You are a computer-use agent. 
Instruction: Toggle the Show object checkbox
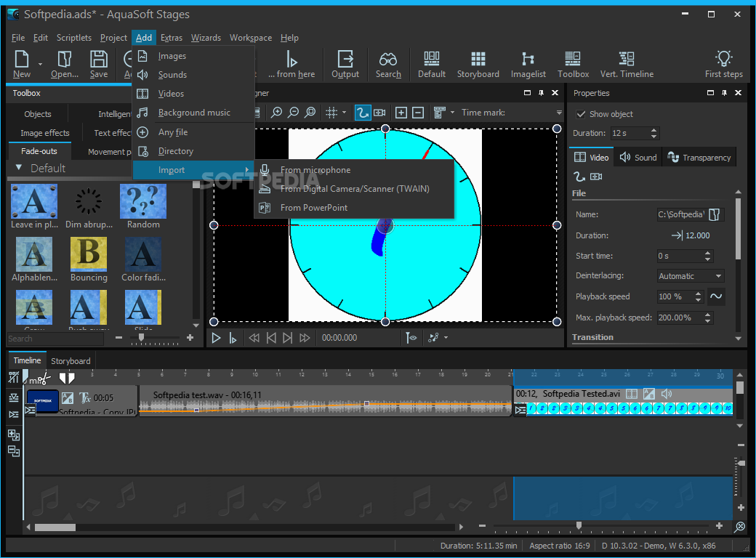pyautogui.click(x=581, y=114)
